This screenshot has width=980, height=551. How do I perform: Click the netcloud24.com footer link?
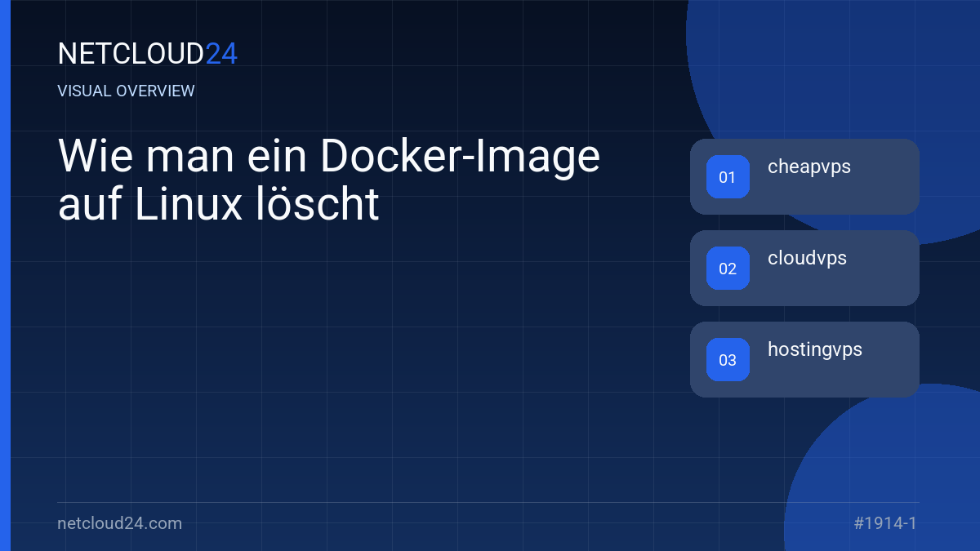coord(120,523)
